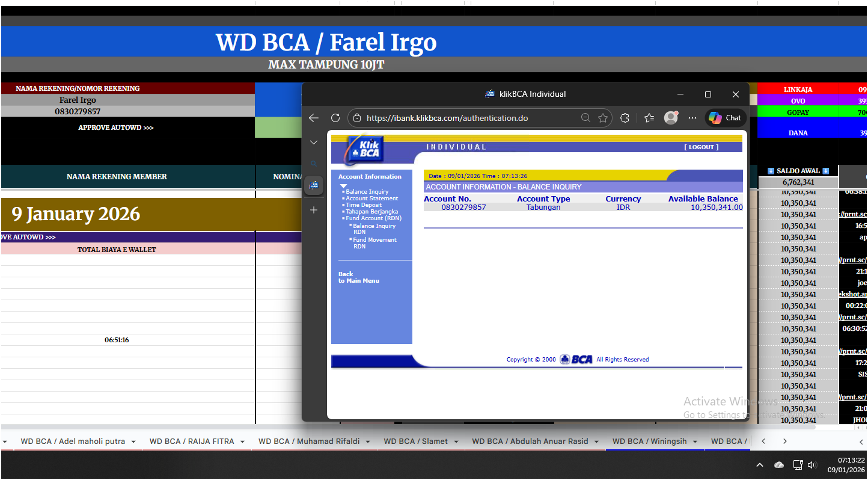
Task: Select the saldo awal value 6,762,341
Action: (x=798, y=182)
